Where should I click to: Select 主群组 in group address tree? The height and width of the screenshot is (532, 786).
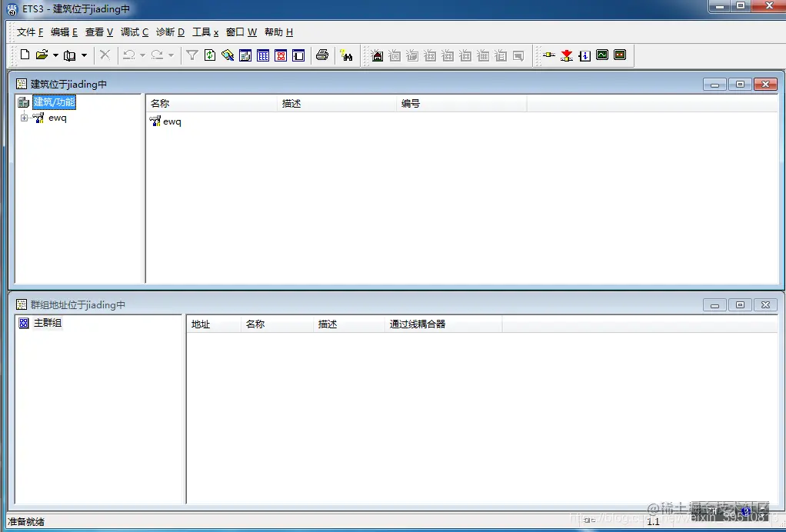(x=48, y=323)
